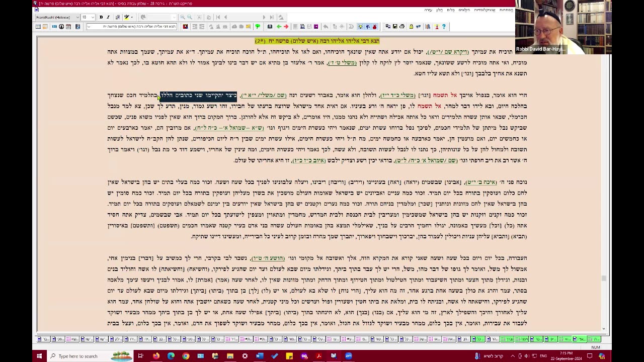Click the yellow folder icon
Viewport: 644px width, 362px height.
click(248, 27)
